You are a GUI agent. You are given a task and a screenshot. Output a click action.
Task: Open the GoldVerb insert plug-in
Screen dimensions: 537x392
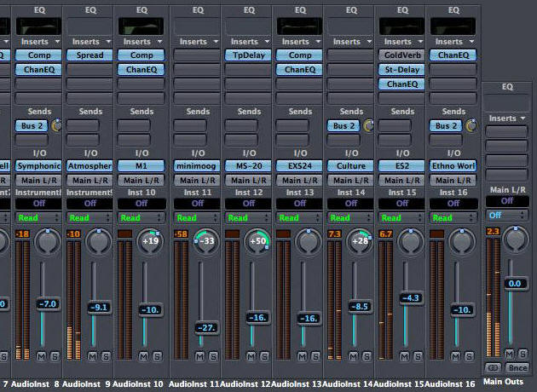coord(401,55)
